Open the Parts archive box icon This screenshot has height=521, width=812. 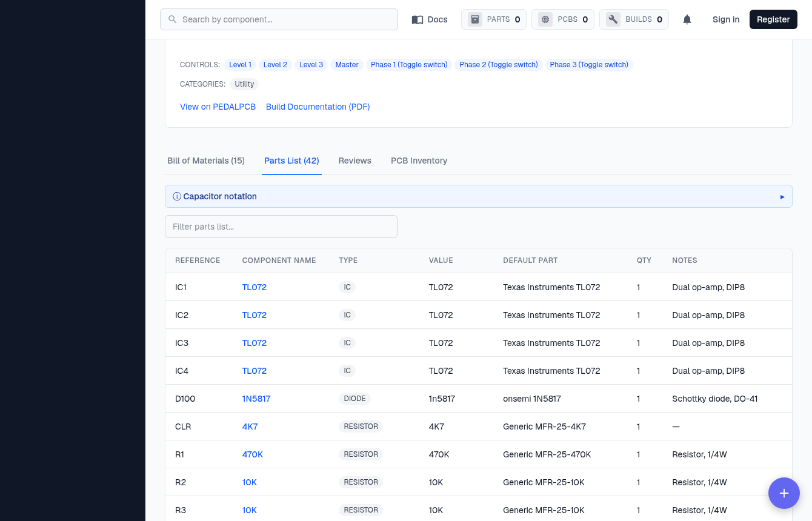click(475, 19)
